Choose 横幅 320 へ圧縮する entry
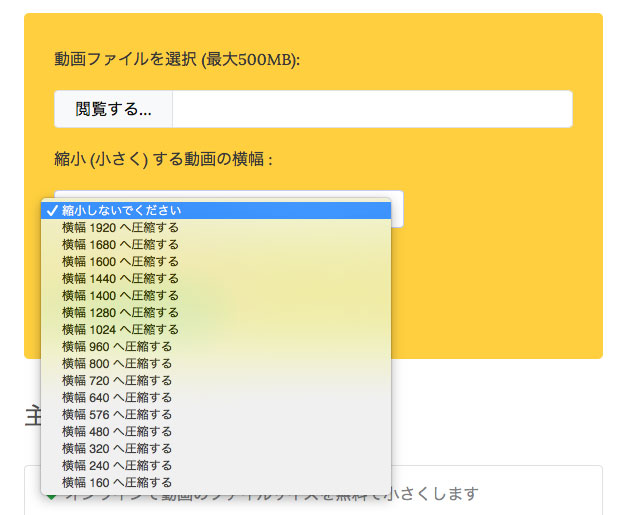This screenshot has height=515, width=628. pos(116,448)
